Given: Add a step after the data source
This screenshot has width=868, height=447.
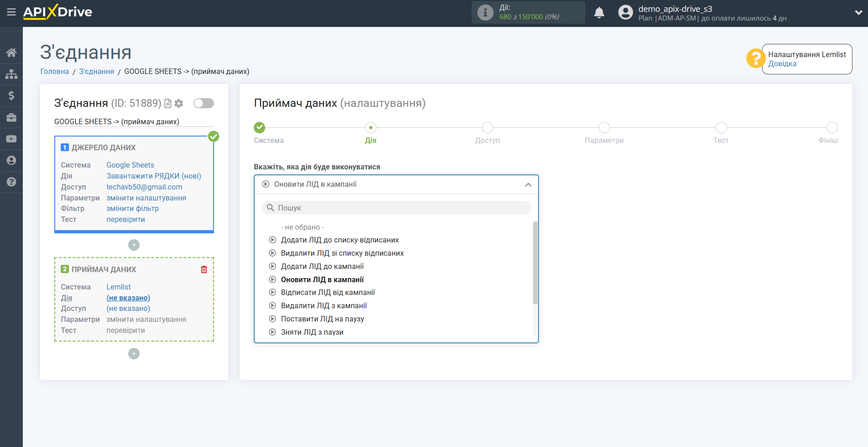Looking at the screenshot, I should 134,245.
